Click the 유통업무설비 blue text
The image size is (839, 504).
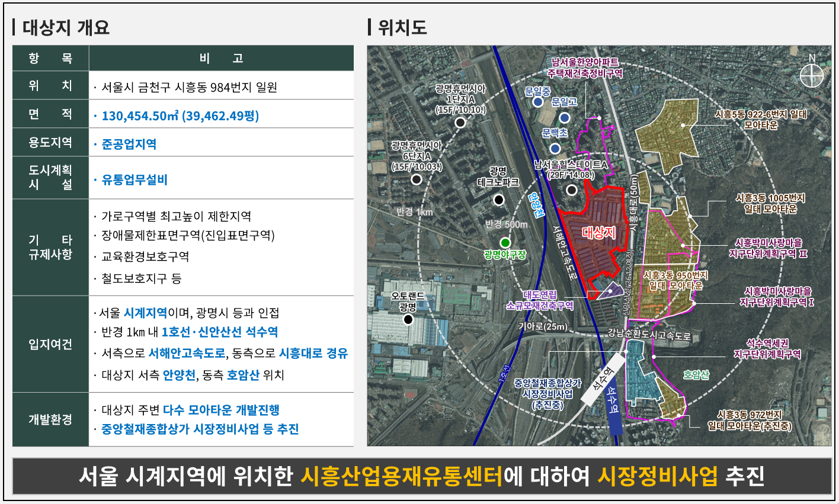click(x=135, y=179)
